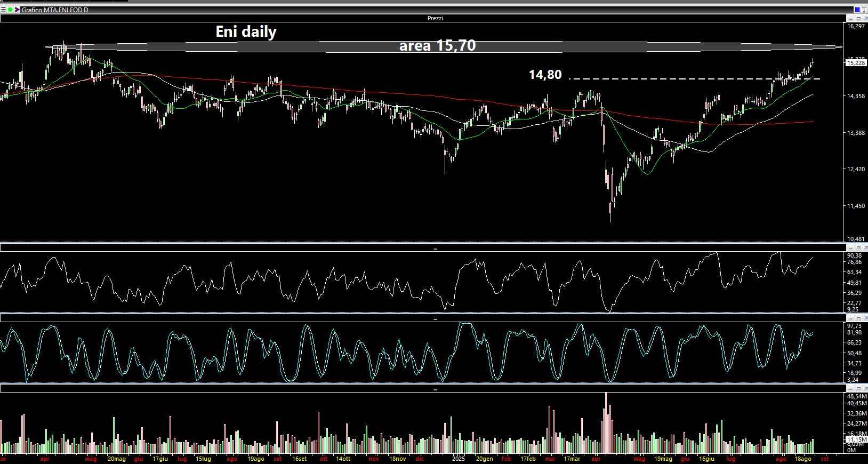This screenshot has width=868, height=464.
Task: Click the purple arrow icon beside chart title
Action: coord(17,10)
